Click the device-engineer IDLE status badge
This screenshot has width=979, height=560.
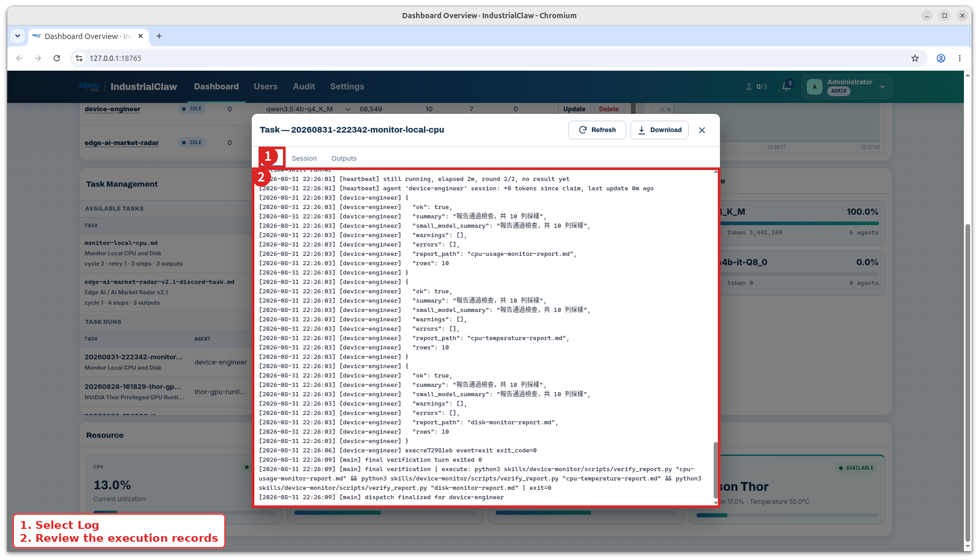tap(192, 109)
